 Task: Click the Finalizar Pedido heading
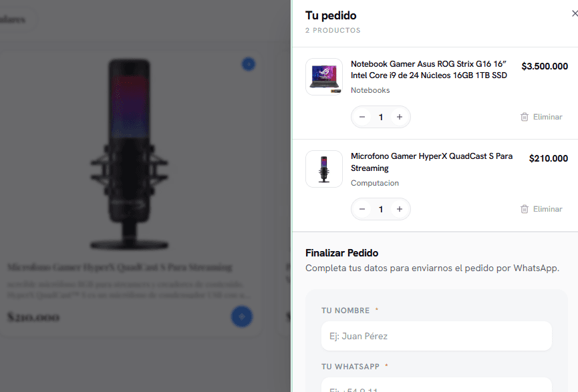point(341,253)
